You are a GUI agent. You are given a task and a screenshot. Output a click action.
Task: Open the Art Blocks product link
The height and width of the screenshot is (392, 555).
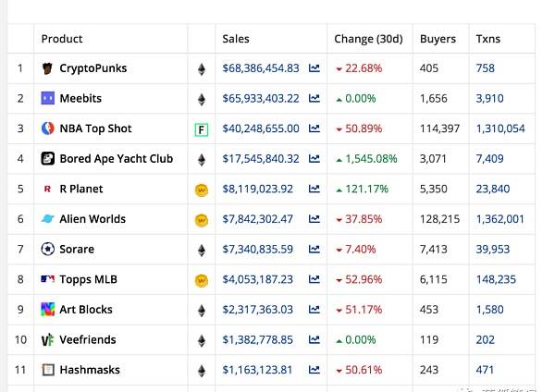click(86, 310)
